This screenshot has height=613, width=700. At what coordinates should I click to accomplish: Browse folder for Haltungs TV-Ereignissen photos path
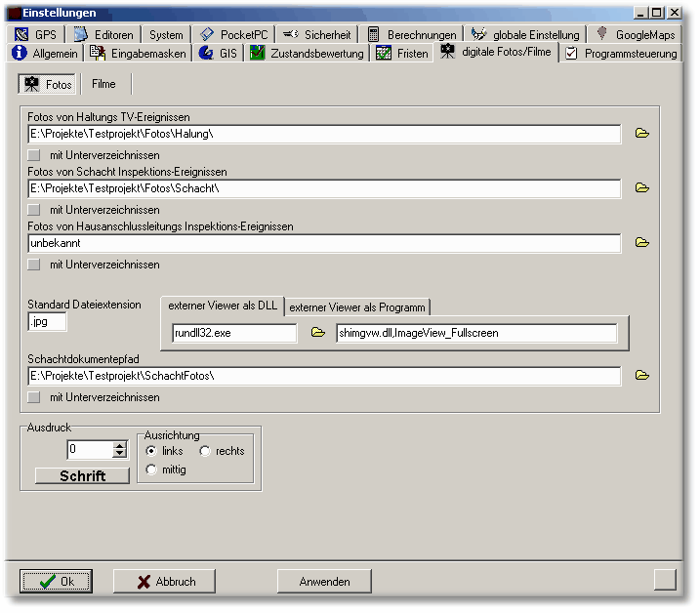click(641, 134)
